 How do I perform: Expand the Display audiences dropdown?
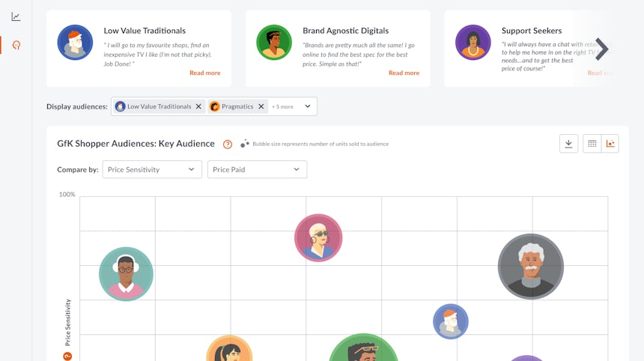click(x=307, y=106)
